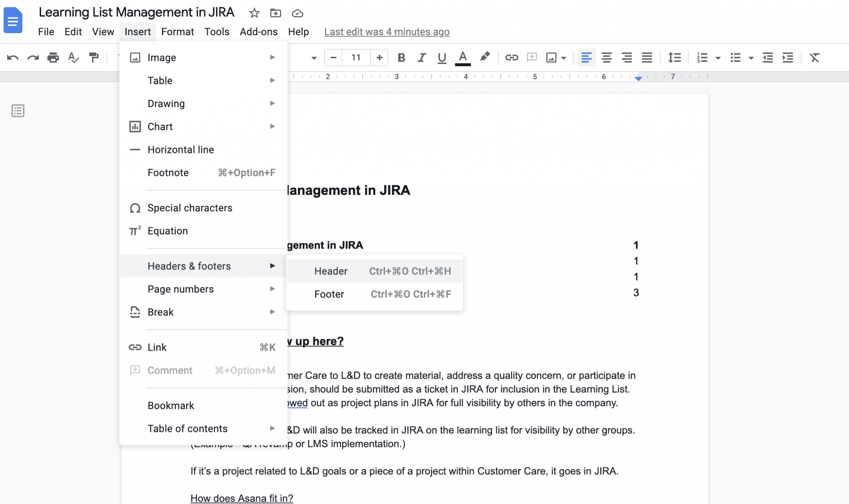
Task: Click the Italic formatting icon
Action: (422, 57)
